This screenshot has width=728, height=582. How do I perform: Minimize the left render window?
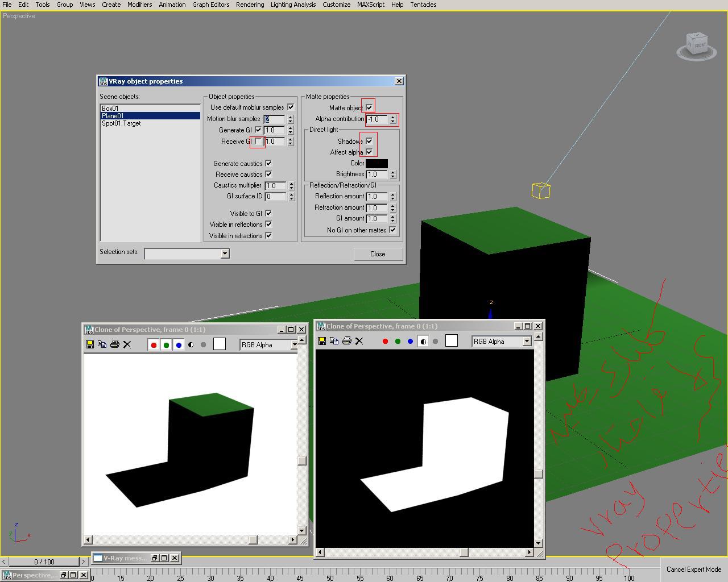pyautogui.click(x=282, y=330)
